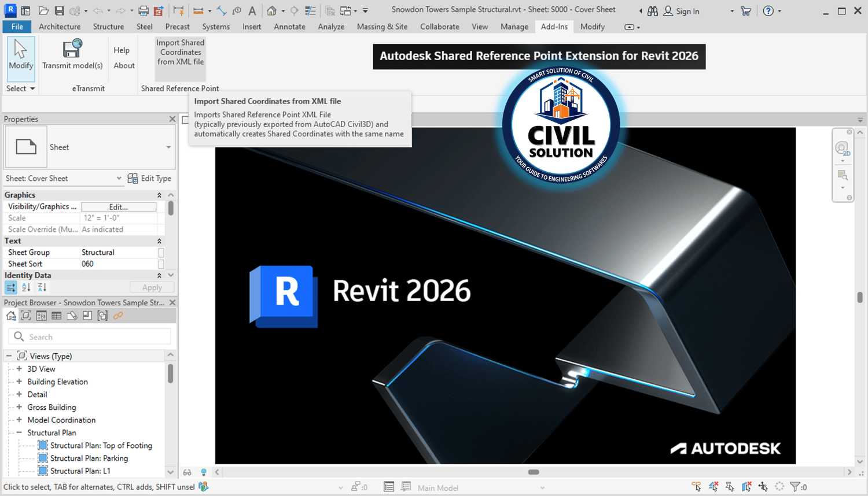This screenshot has width=868, height=496.
Task: Click Edit... for Visibility/Graphics overrides
Action: point(119,206)
